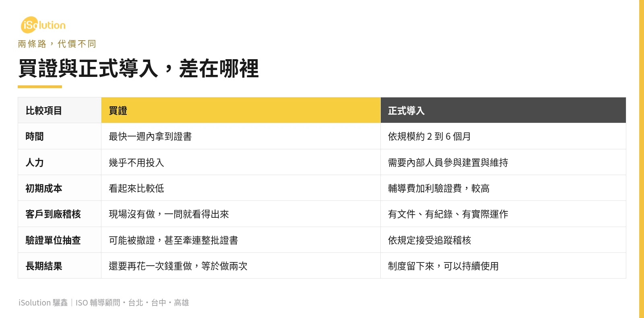Click the yellow '買證' column header
This screenshot has width=644, height=318.
tap(241, 110)
